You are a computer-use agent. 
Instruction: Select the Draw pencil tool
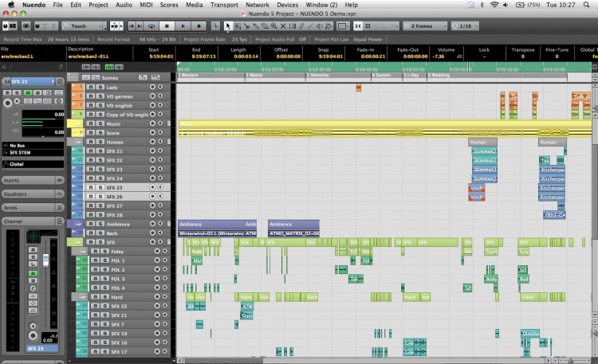pos(301,26)
